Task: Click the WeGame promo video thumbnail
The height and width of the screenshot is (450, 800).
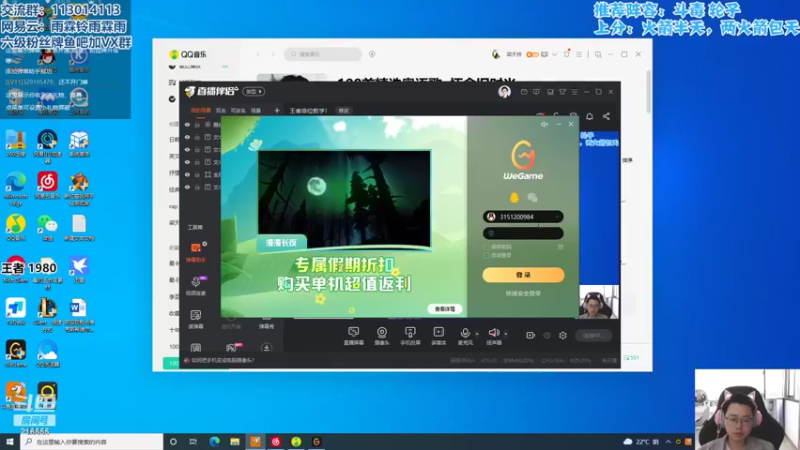Action: 344,198
